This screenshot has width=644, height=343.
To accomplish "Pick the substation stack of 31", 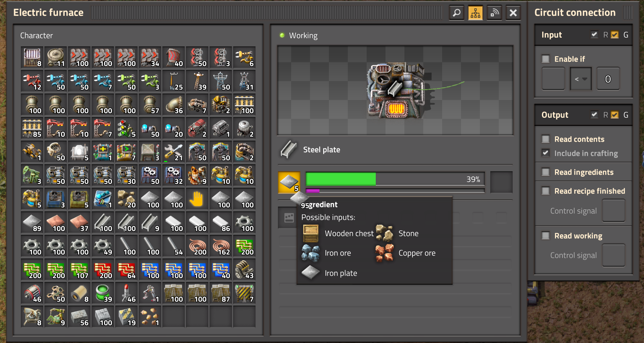I will 244,81.
